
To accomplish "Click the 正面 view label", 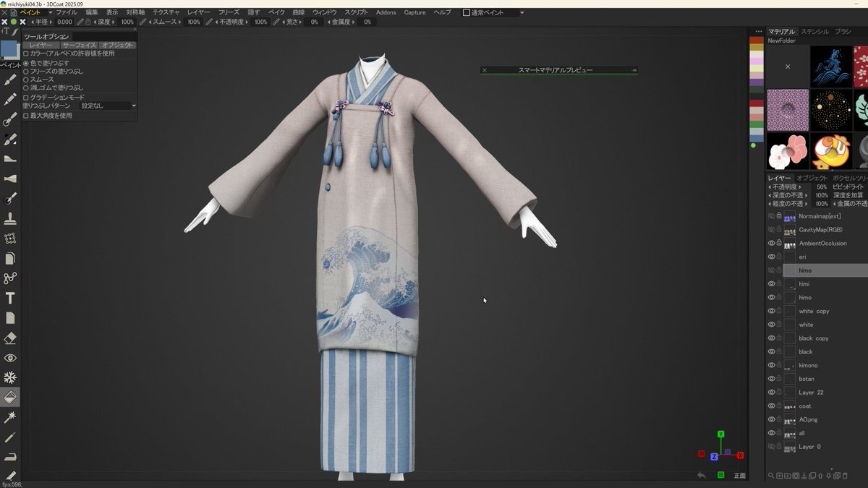I will tap(740, 476).
